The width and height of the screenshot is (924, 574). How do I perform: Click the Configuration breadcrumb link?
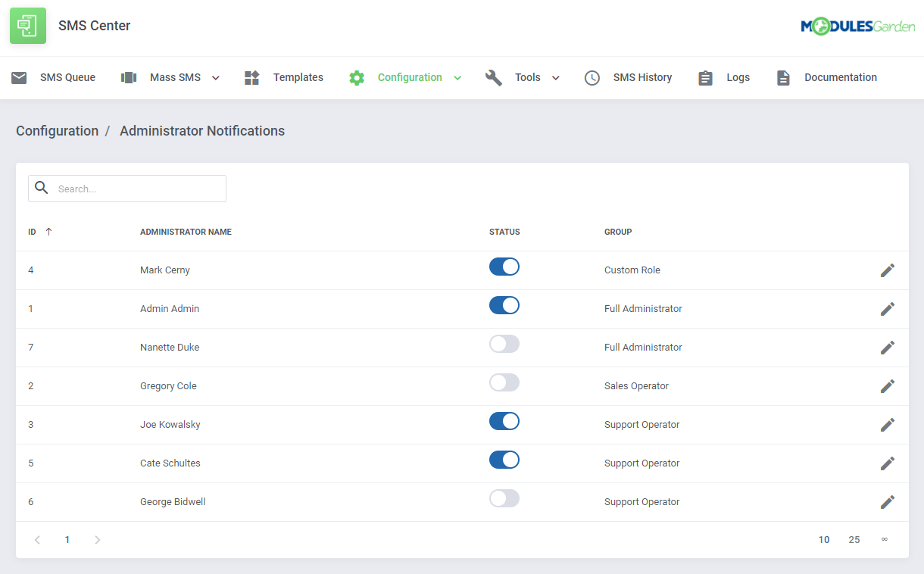click(x=57, y=130)
